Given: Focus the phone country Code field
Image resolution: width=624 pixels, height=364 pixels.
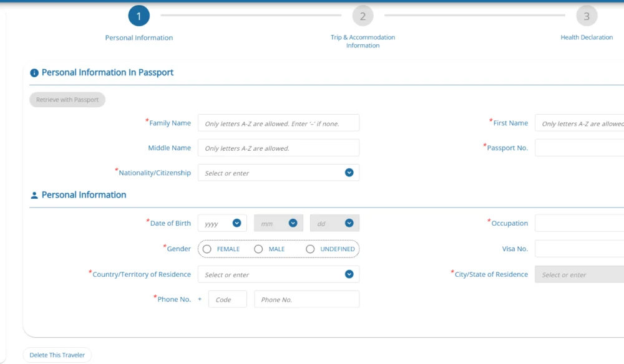Looking at the screenshot, I should 228,299.
